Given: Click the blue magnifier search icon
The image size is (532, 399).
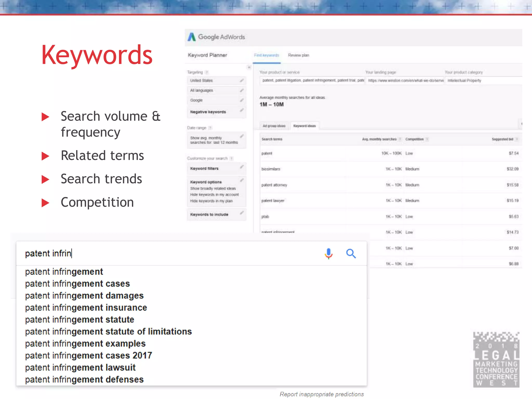Looking at the screenshot, I should 351,253.
